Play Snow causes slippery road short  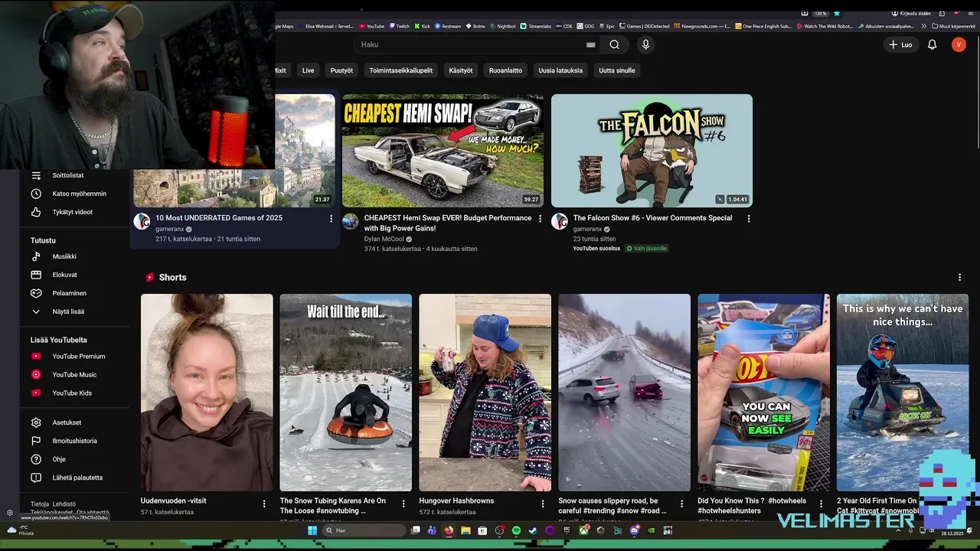[x=624, y=393]
